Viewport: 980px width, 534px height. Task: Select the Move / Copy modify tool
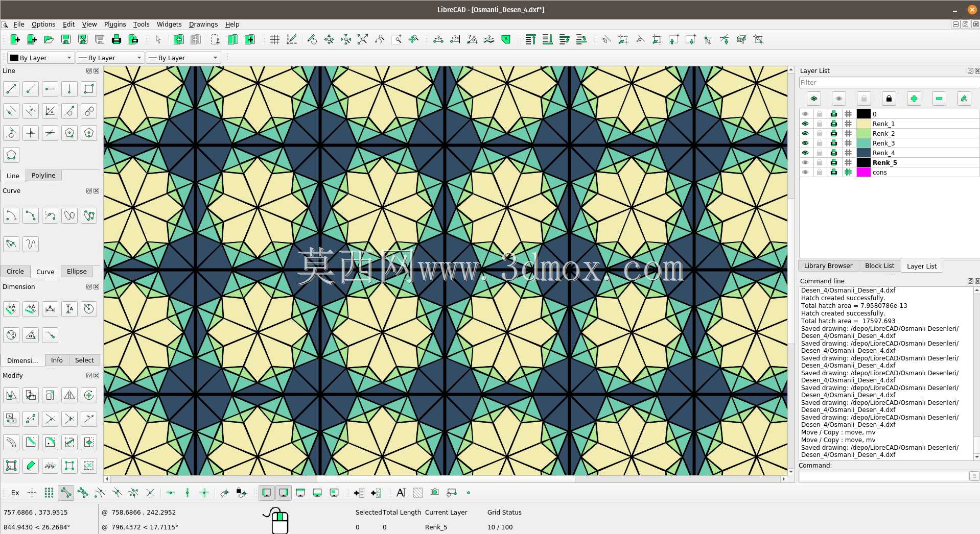(x=11, y=395)
